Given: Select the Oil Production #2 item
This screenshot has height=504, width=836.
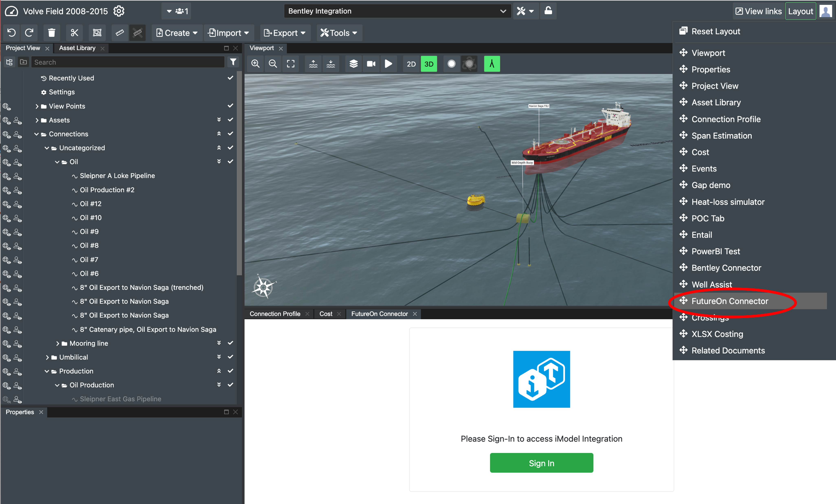Looking at the screenshot, I should [107, 190].
